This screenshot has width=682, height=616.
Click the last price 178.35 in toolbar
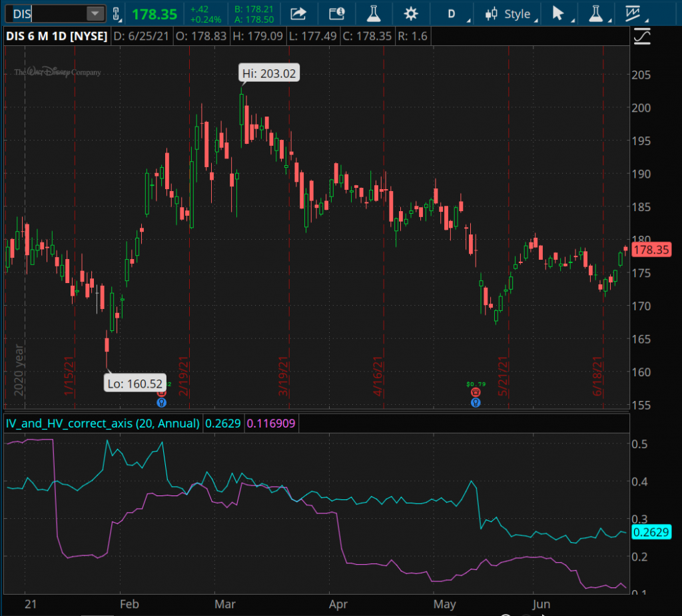click(155, 15)
